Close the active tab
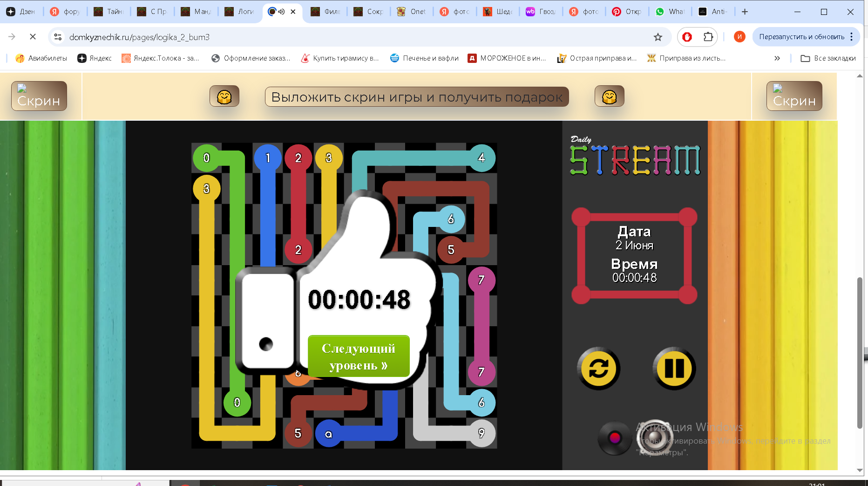The image size is (868, 486). tap(293, 12)
